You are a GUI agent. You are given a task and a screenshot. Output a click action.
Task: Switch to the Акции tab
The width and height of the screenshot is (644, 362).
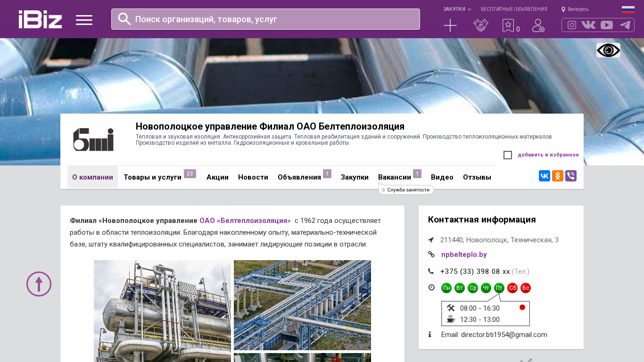point(217,177)
